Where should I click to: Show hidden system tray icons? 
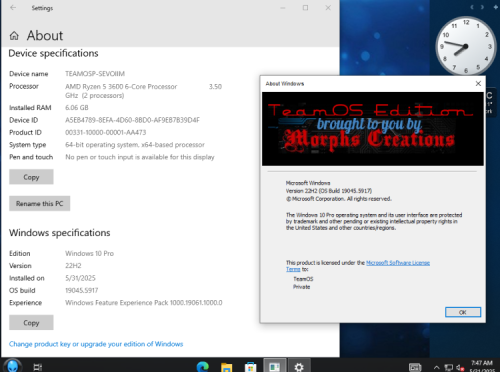(x=436, y=368)
